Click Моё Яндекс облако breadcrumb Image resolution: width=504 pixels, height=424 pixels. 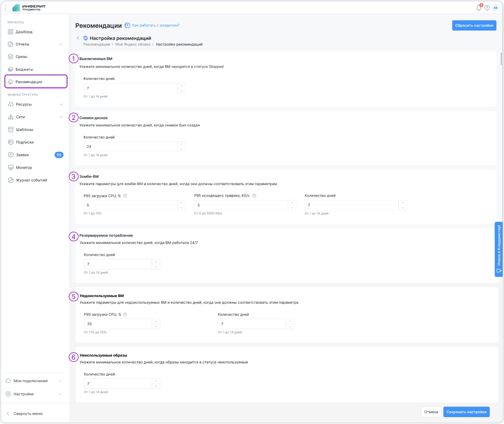click(x=133, y=44)
